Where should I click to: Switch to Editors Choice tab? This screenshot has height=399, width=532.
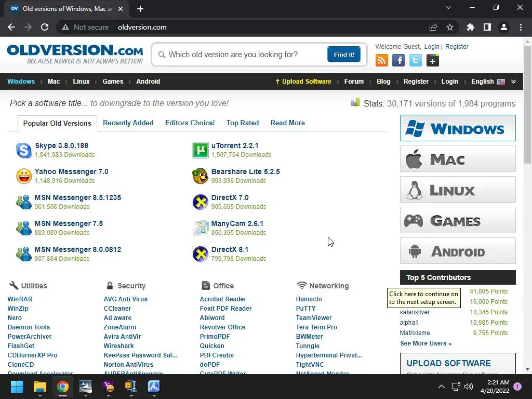point(190,123)
